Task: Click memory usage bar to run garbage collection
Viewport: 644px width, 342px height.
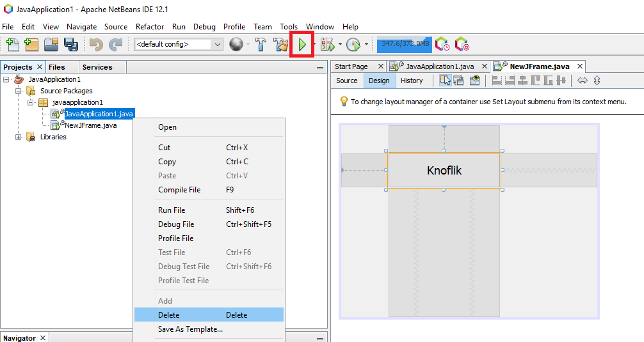Action: [404, 44]
